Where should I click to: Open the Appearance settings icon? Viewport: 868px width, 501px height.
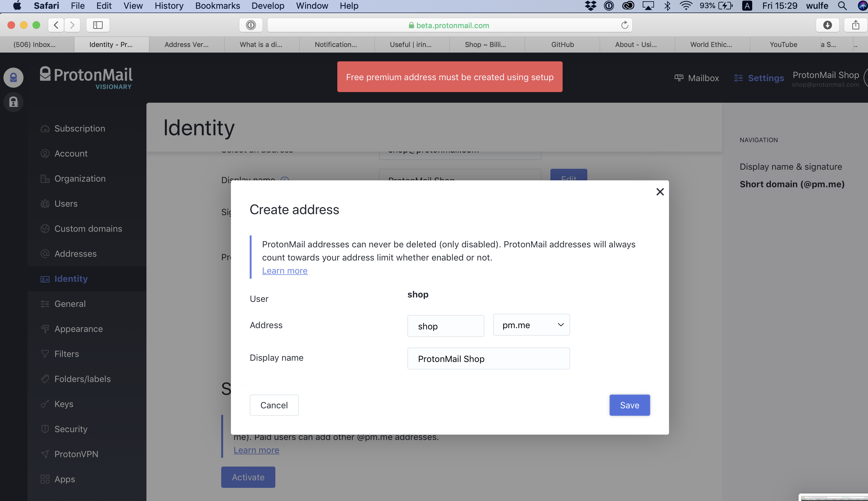click(45, 328)
